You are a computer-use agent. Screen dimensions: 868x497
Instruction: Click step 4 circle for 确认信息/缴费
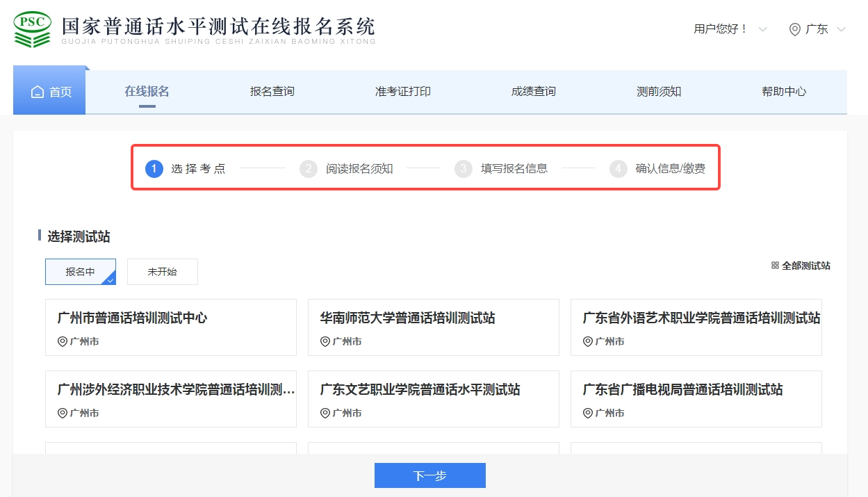(x=619, y=168)
